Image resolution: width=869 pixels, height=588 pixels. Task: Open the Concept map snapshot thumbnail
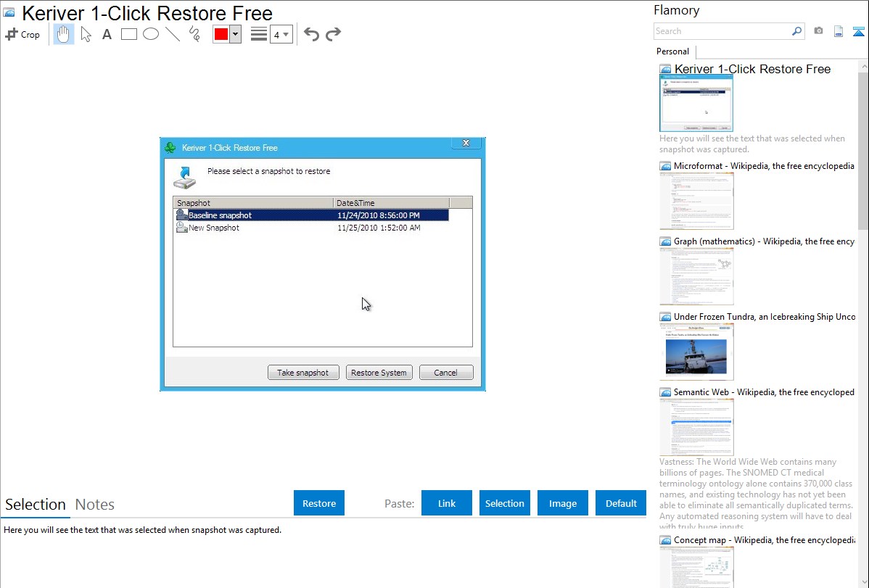(696, 567)
